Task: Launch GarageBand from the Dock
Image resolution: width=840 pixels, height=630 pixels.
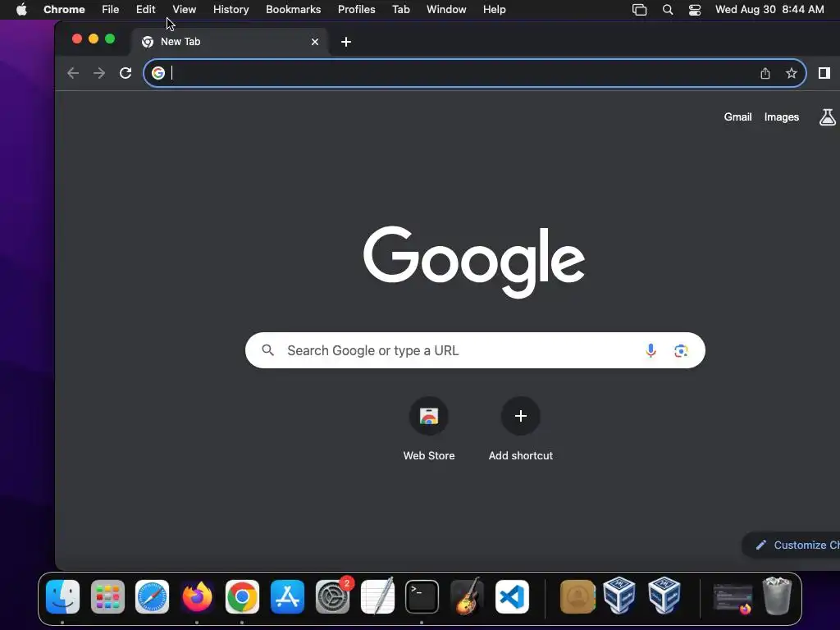Action: [x=467, y=597]
